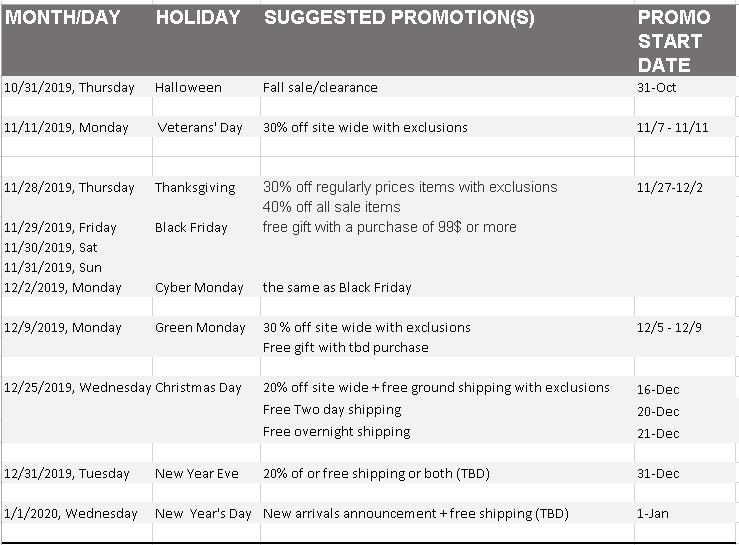Select the PROMO START DATE header
The height and width of the screenshot is (545, 739).
pos(685,40)
